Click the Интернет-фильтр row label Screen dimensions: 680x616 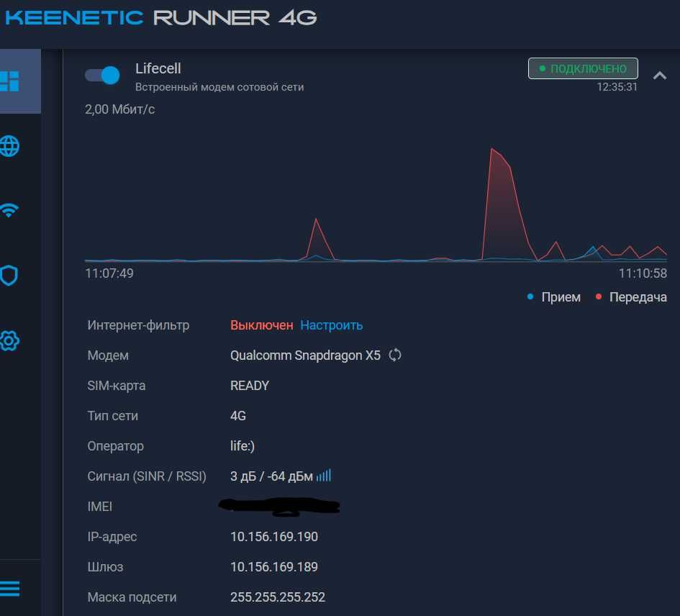(x=138, y=325)
